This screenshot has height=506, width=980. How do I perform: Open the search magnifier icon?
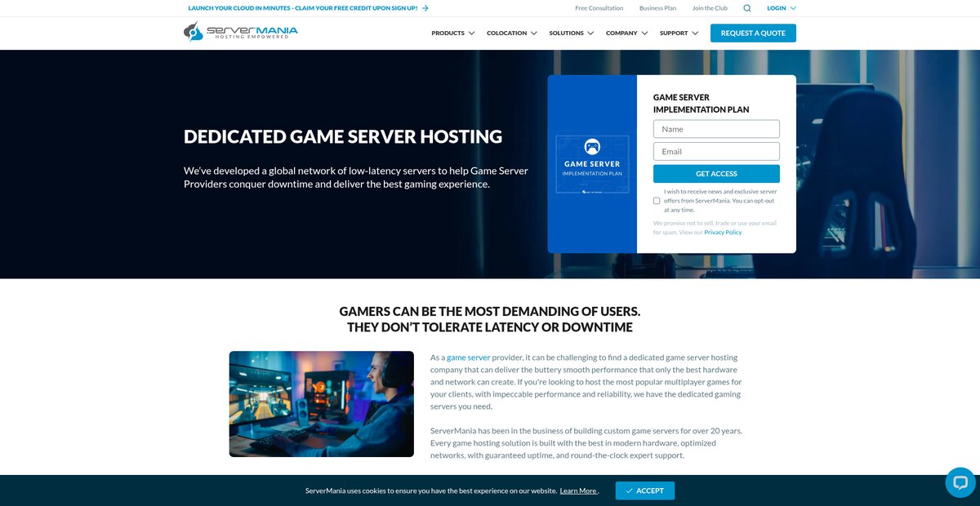pyautogui.click(x=747, y=8)
